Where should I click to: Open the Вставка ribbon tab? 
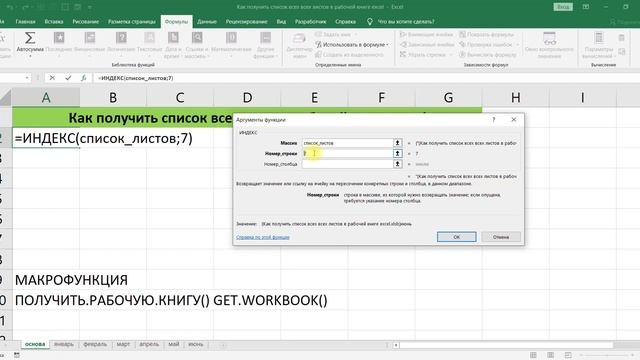(x=54, y=22)
